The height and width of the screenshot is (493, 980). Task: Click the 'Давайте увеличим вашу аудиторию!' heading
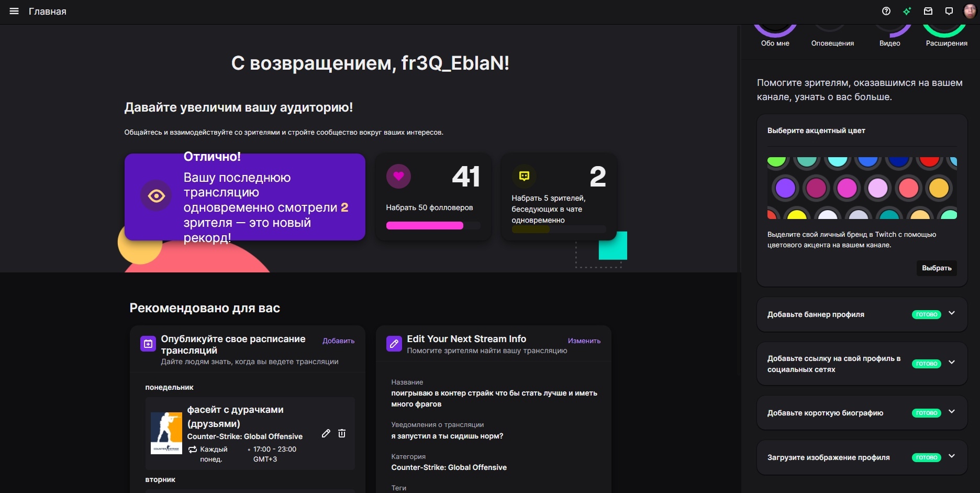239,107
